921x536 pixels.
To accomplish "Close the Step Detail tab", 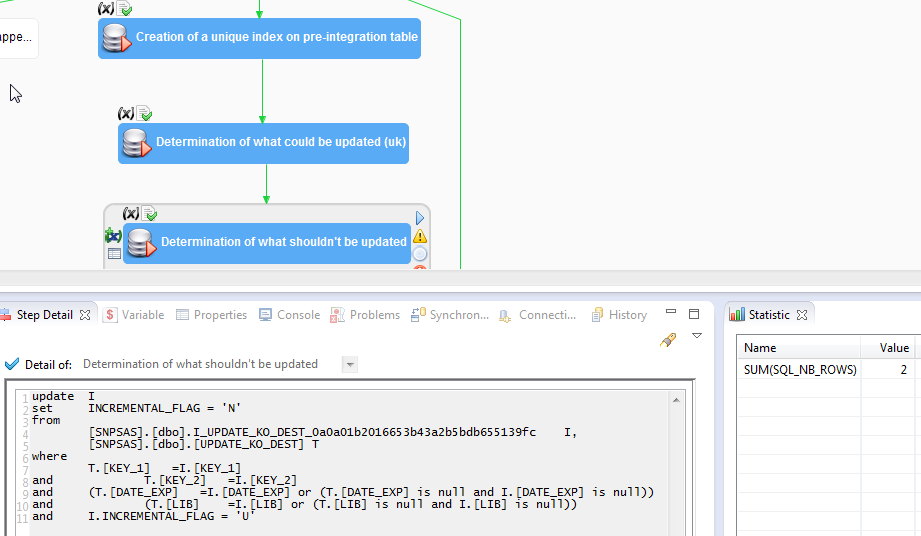I will point(85,315).
